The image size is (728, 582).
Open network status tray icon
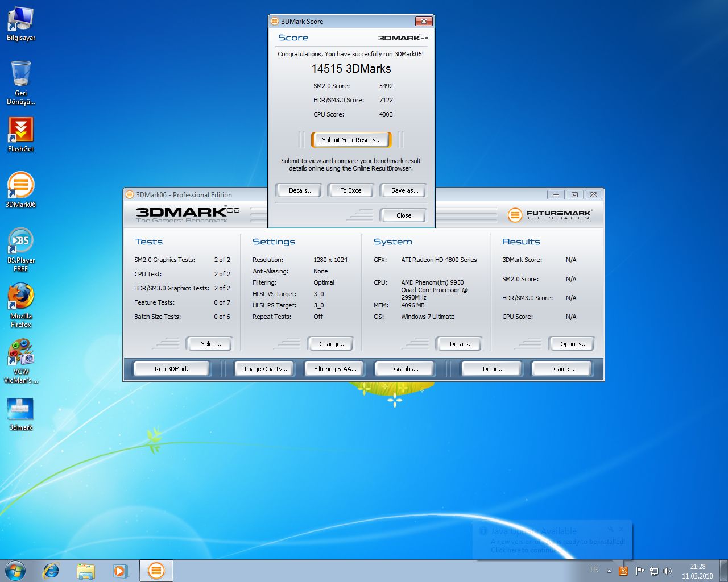[x=654, y=571]
